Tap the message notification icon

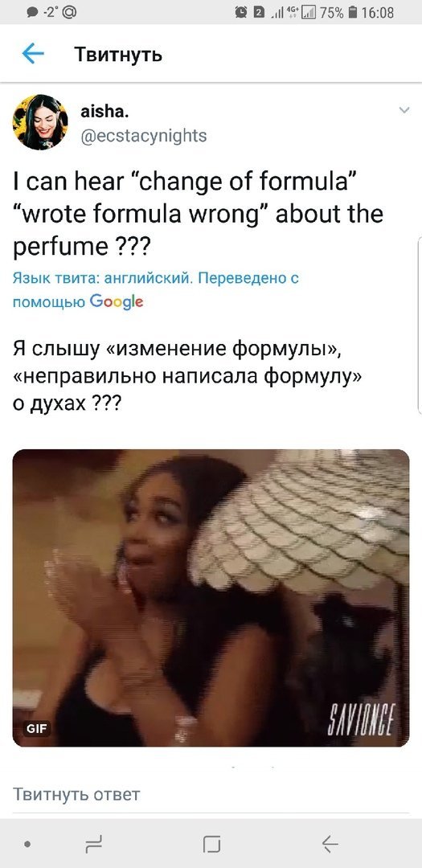(33, 12)
